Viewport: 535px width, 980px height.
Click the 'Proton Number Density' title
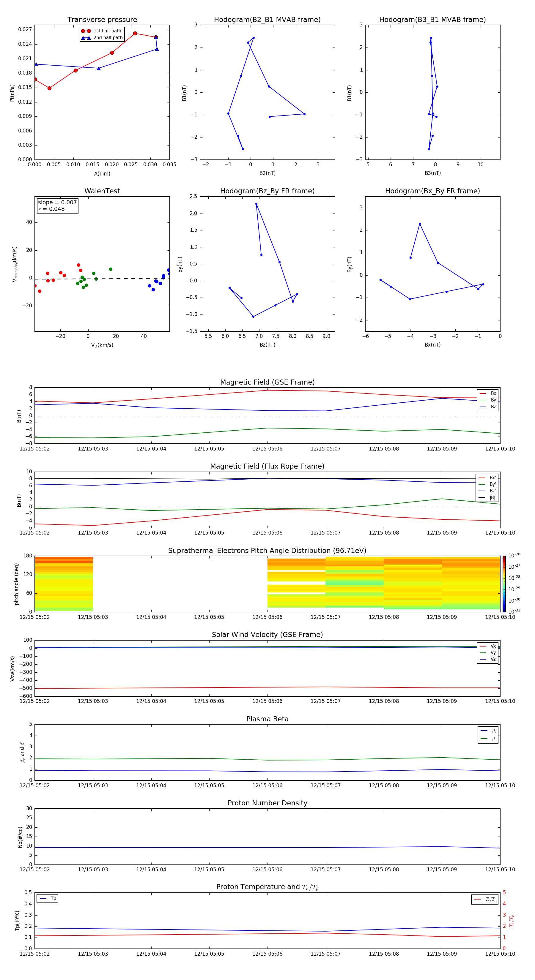pos(267,803)
